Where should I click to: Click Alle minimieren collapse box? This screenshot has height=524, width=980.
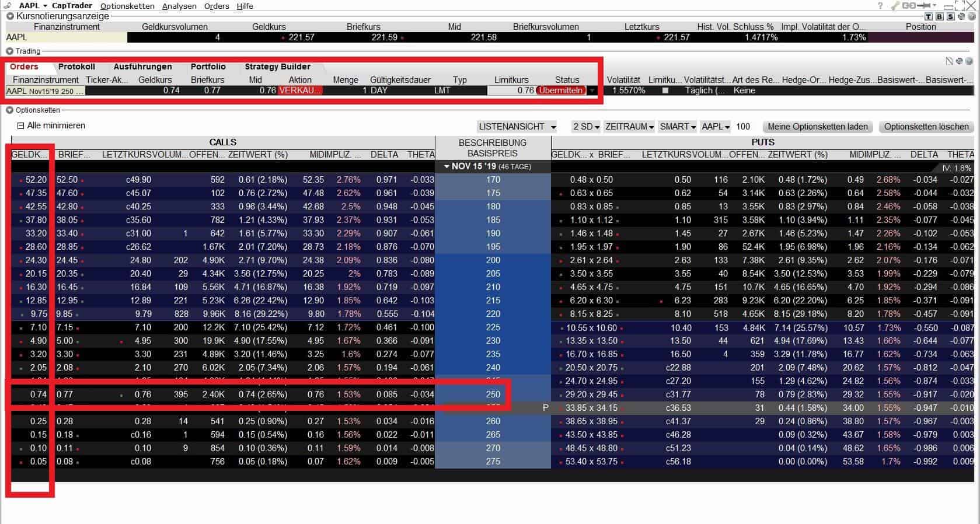pos(21,125)
